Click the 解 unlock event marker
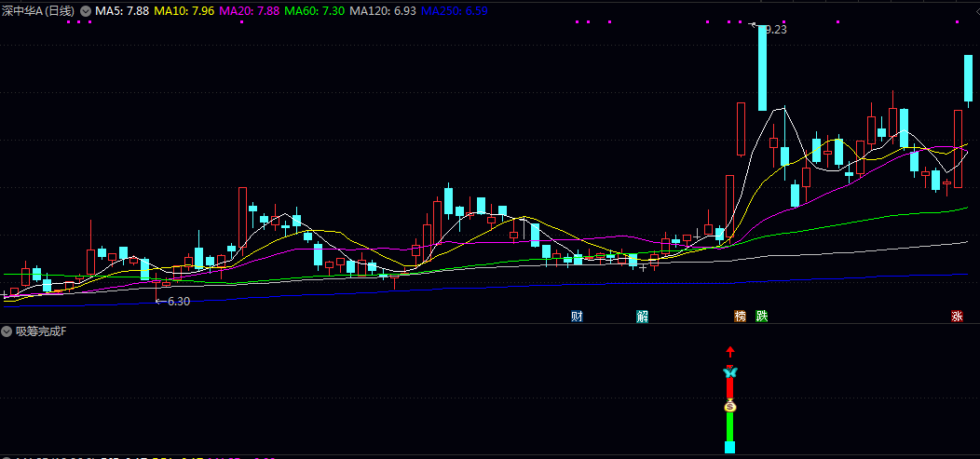 click(642, 316)
